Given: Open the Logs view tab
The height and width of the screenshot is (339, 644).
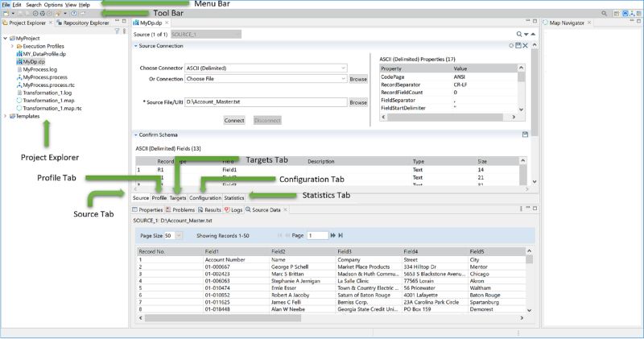Looking at the screenshot, I should coord(233,209).
